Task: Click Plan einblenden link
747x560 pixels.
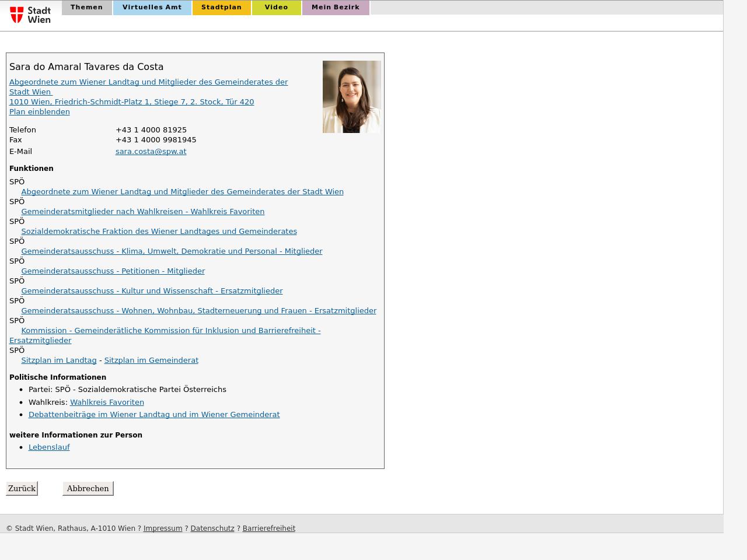Action: 39,112
